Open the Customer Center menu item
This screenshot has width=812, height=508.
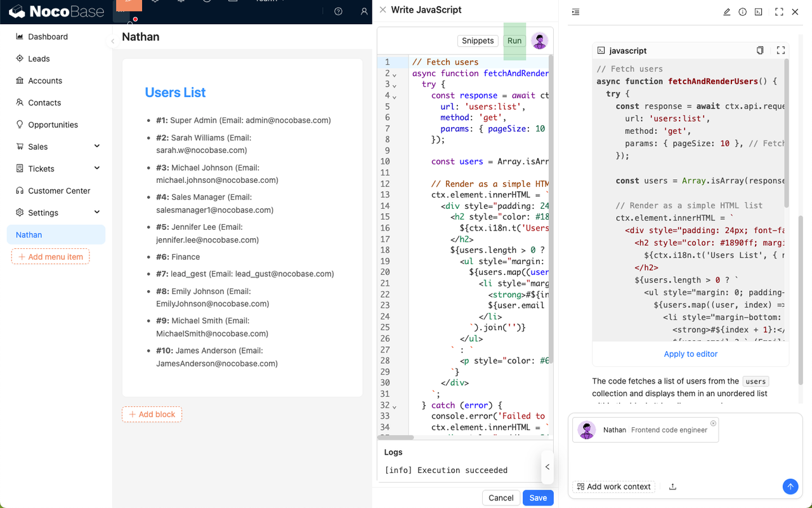pos(56,190)
